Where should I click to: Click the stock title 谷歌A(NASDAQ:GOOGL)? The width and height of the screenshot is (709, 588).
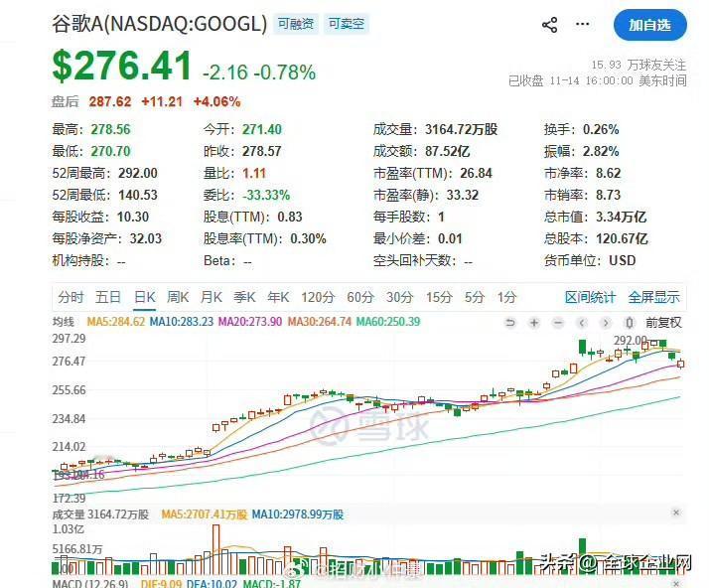(x=160, y=24)
